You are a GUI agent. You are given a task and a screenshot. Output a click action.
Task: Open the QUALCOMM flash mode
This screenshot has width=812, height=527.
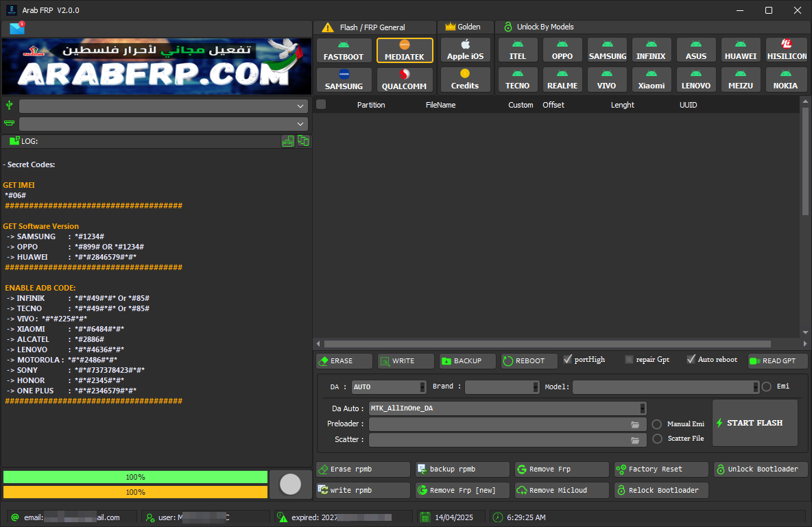[x=405, y=79]
